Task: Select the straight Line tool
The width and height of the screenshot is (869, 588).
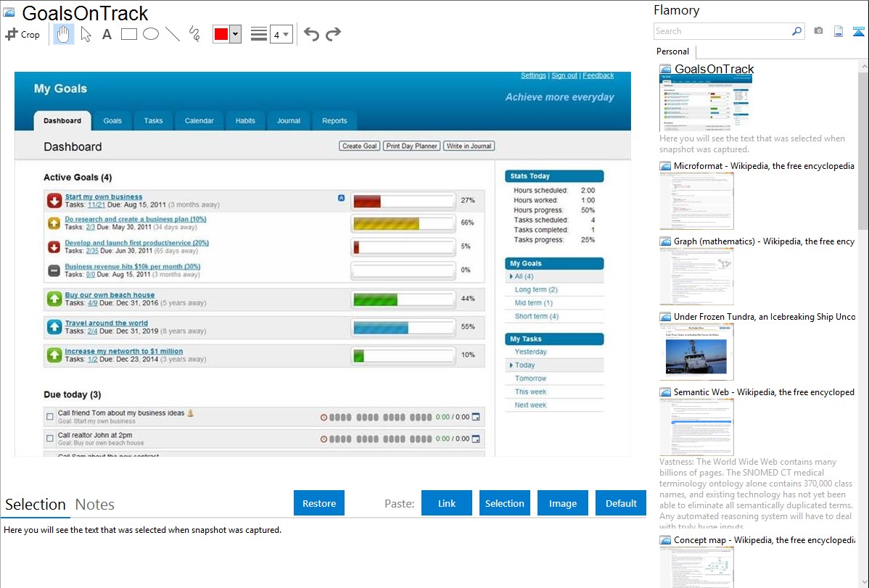Action: click(x=173, y=34)
